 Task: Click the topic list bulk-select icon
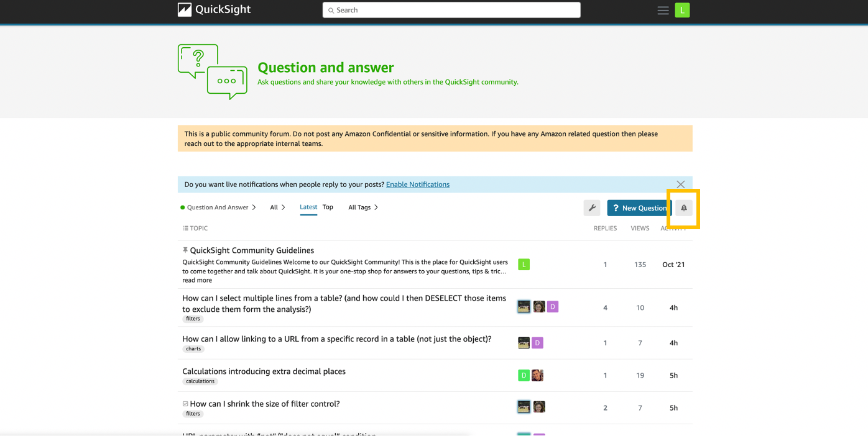185,228
